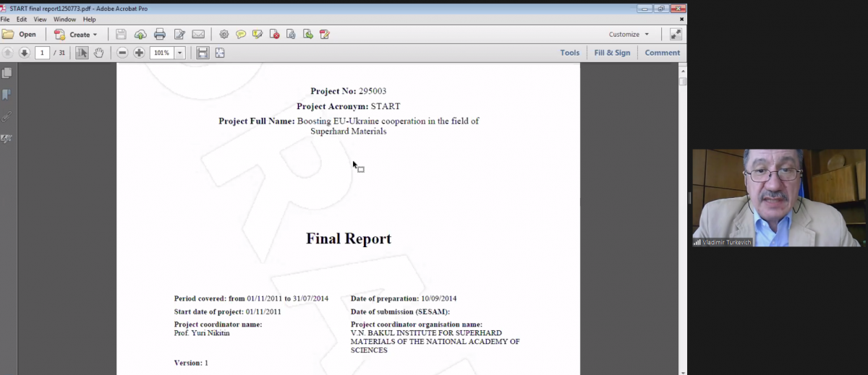The height and width of the screenshot is (375, 868).
Task: Go to next page arrow
Action: click(24, 53)
